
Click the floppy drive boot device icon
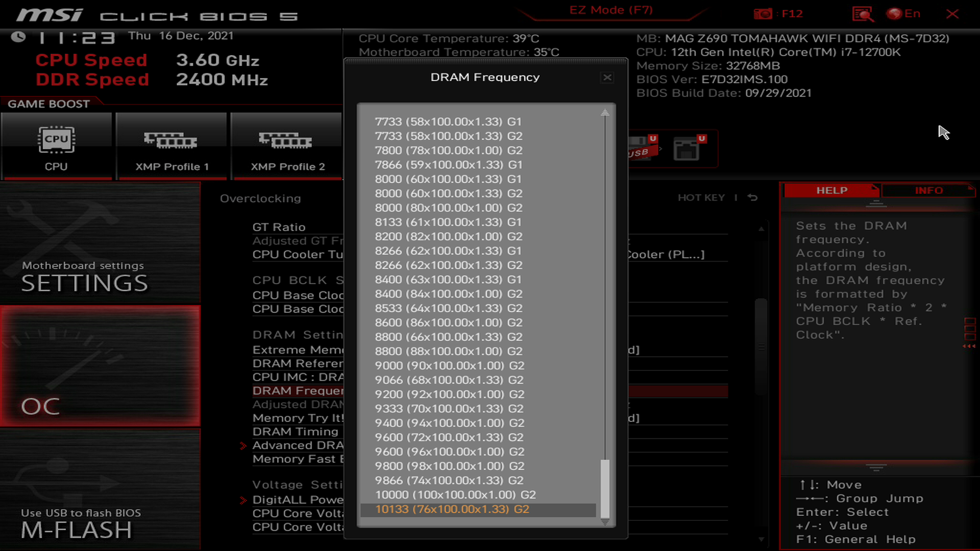(x=689, y=148)
